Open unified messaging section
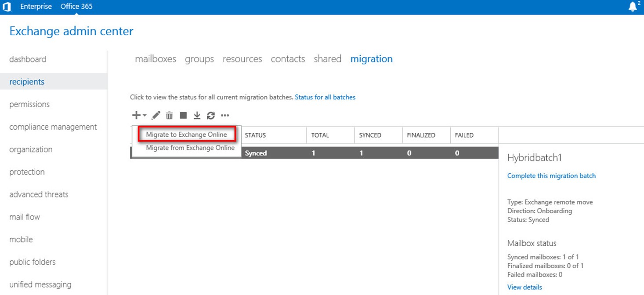The height and width of the screenshot is (295, 644). [40, 284]
